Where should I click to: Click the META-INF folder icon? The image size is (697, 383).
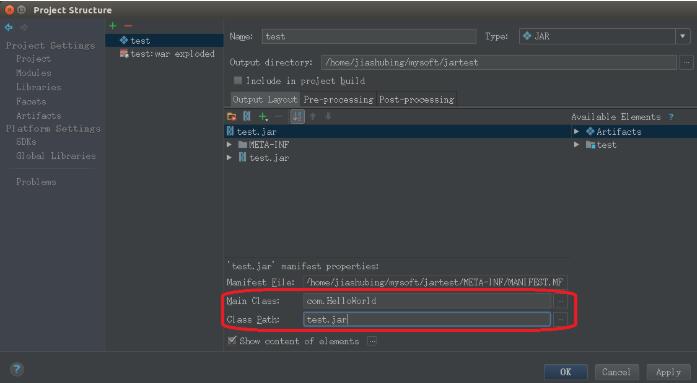pos(243,144)
